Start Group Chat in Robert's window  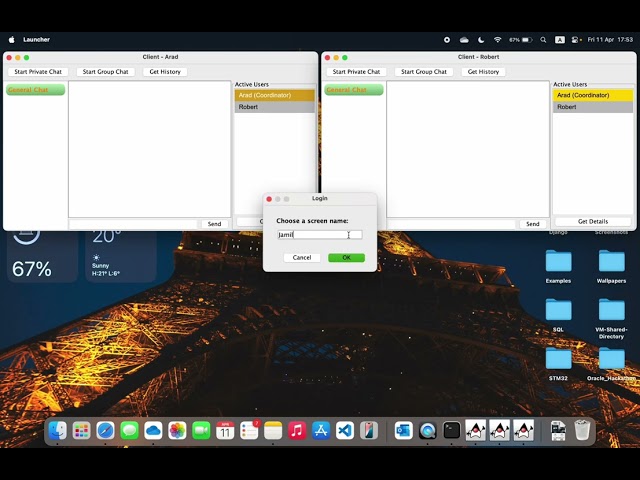pyautogui.click(x=424, y=72)
